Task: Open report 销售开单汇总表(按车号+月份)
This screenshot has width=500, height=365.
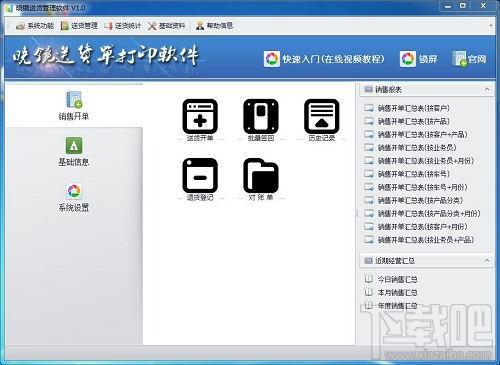Action: (x=422, y=187)
